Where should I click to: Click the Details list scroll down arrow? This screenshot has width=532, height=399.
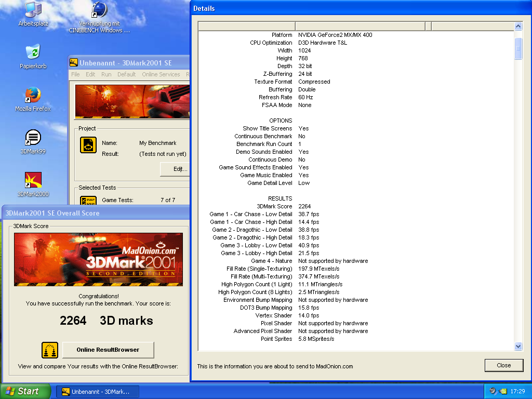[518, 347]
